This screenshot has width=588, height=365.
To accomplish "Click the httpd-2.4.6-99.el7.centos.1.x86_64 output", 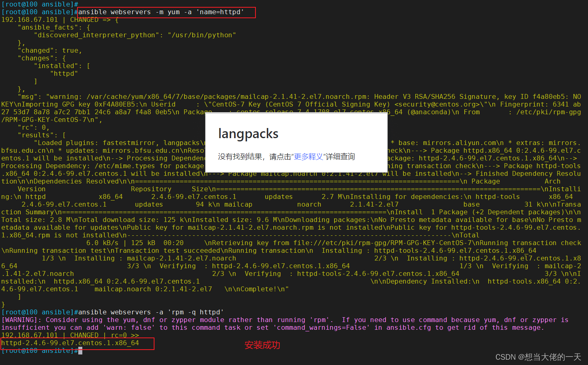I will click(70, 343).
